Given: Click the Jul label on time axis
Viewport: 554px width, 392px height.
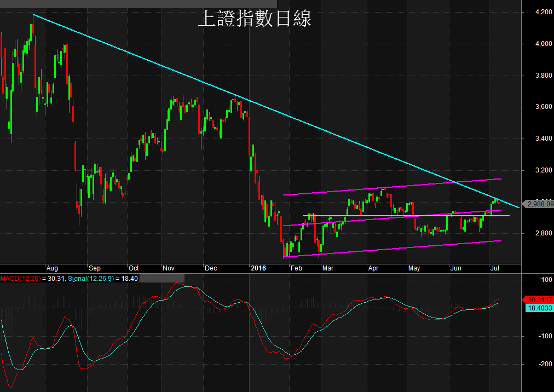Looking at the screenshot, I should pos(495,268).
